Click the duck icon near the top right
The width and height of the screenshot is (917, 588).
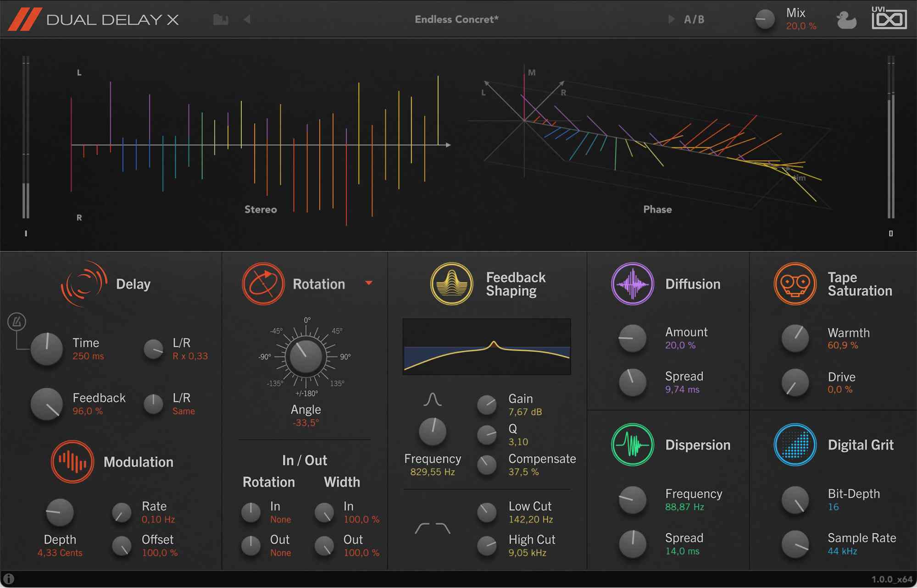point(846,19)
